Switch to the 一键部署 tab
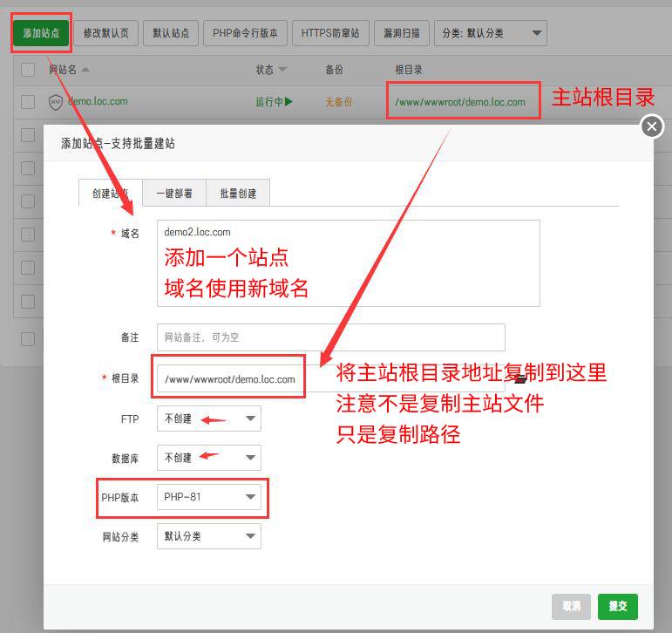672x633 pixels. coord(174,193)
